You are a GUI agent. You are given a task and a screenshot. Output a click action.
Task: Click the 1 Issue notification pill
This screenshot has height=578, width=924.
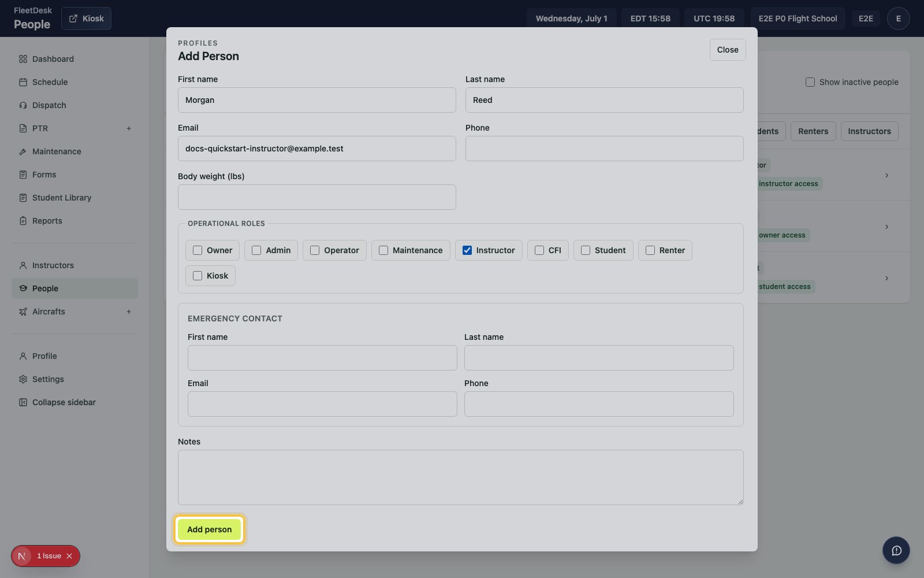(46, 556)
